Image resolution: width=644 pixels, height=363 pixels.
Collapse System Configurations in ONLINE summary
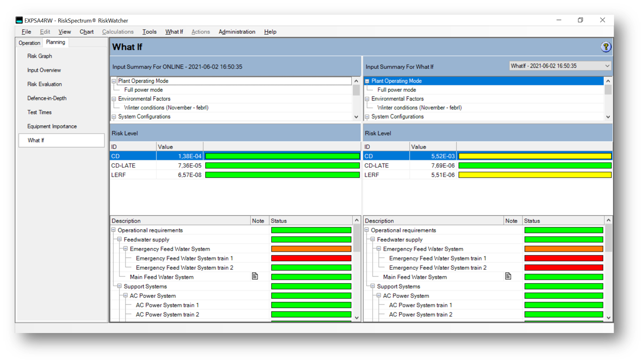click(x=114, y=117)
